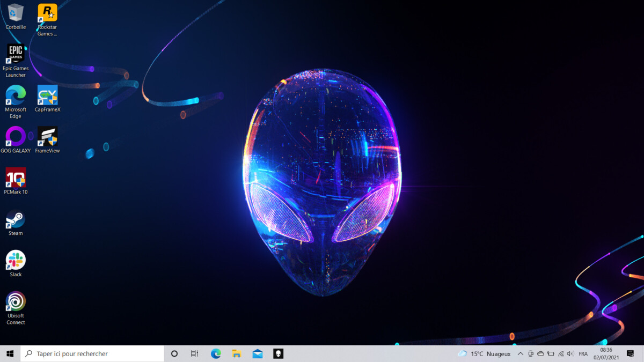The image size is (644, 362).
Task: Click the FrameView desktop icon
Action: tap(47, 137)
